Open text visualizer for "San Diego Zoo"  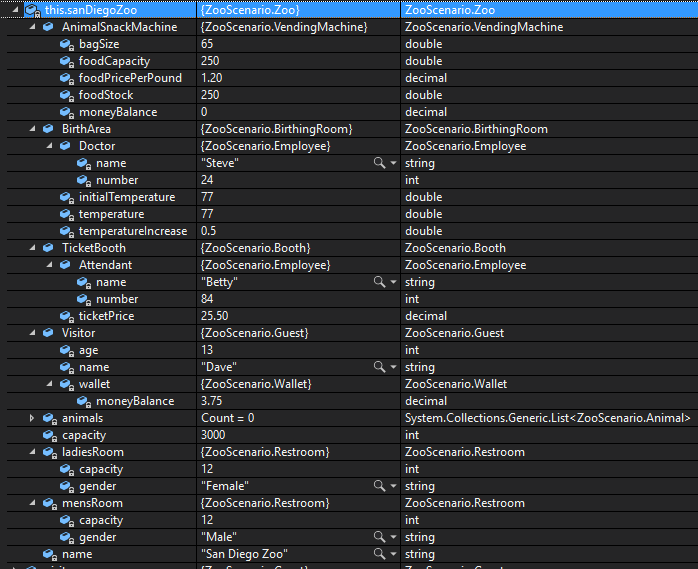point(379,554)
